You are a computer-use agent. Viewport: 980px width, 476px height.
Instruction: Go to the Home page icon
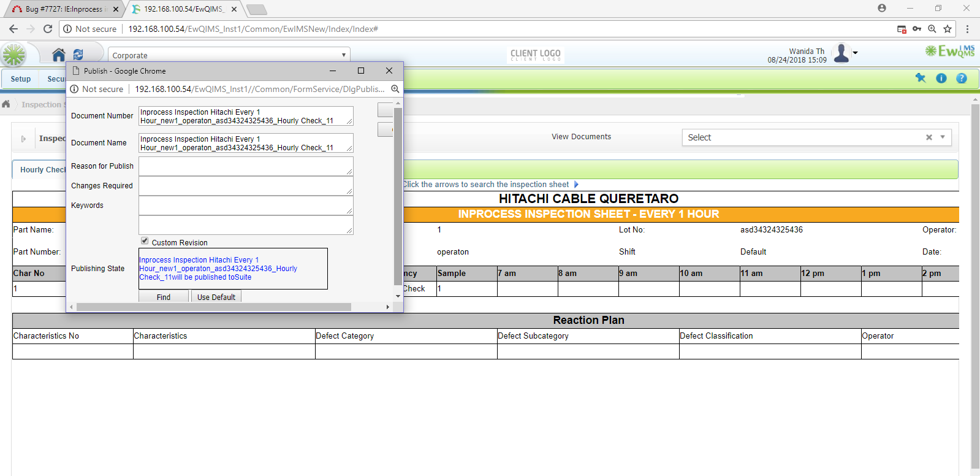[59, 55]
